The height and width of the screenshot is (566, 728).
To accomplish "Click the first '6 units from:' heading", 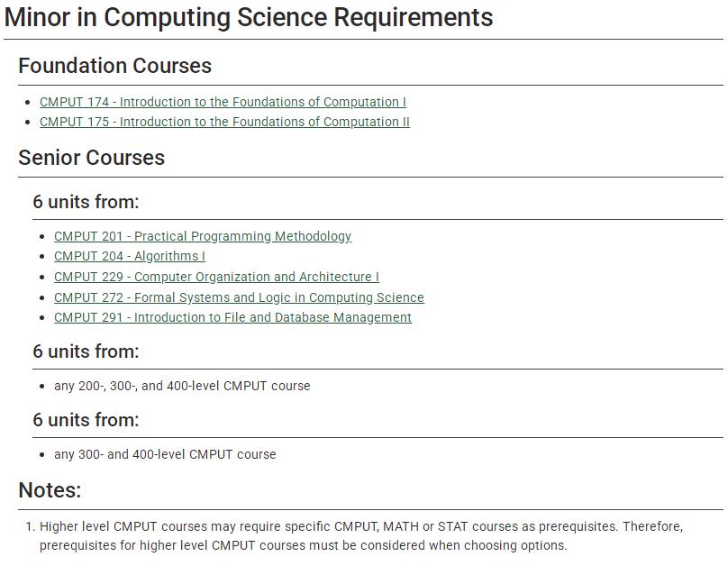I will pyautogui.click(x=86, y=202).
